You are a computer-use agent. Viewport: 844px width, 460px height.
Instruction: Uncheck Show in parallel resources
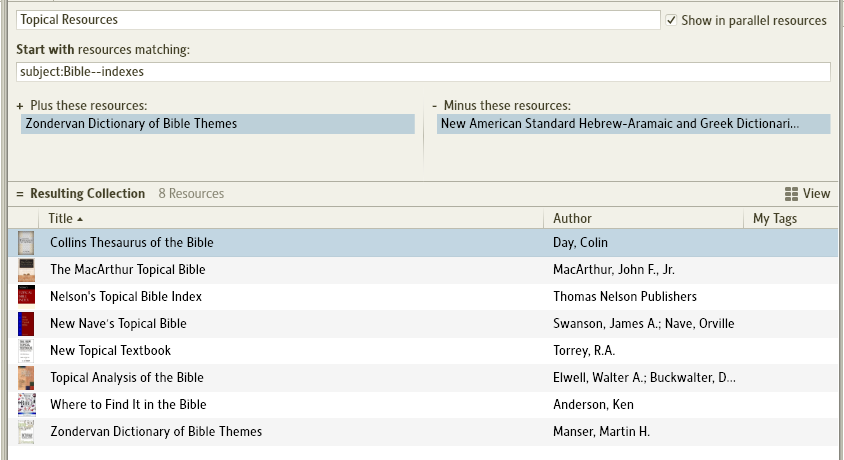pos(671,20)
